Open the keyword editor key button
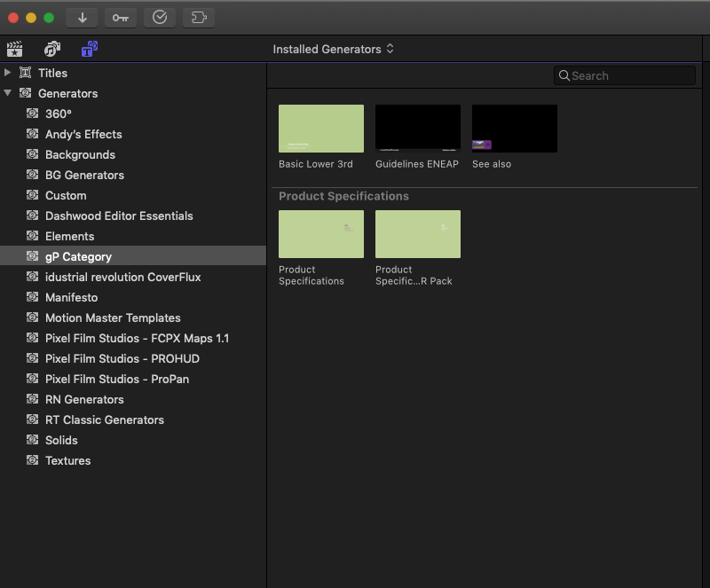This screenshot has height=588, width=710. (x=121, y=18)
